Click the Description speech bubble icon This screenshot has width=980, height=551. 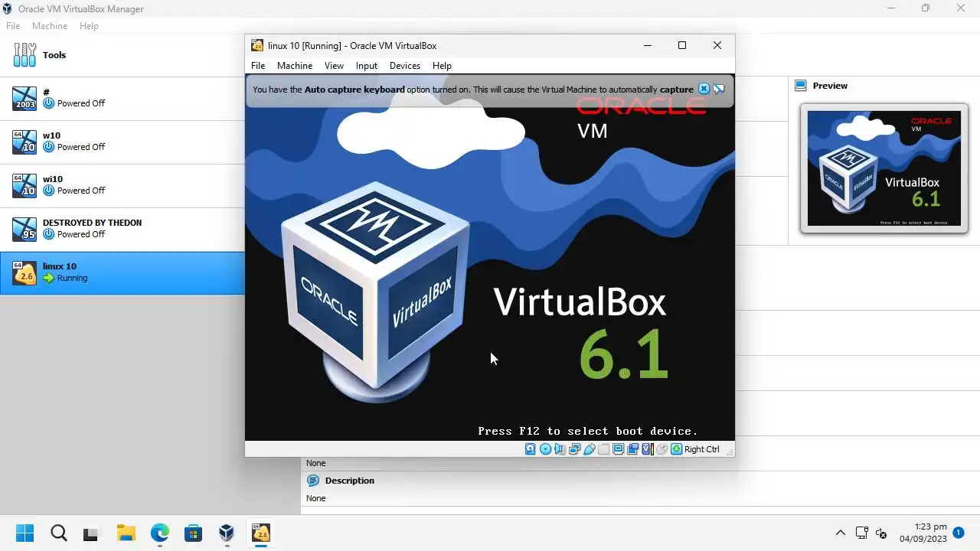(x=312, y=481)
